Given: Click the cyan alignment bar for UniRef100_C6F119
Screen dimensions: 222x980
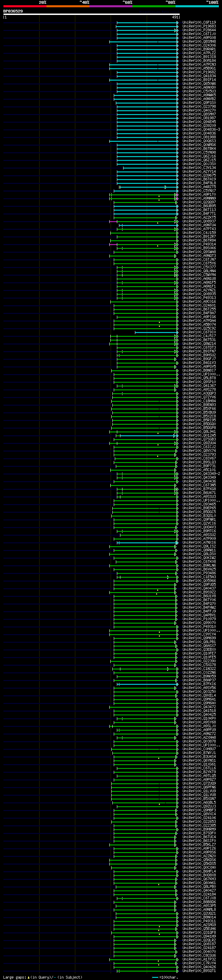Looking at the screenshot, I should coord(147,23).
